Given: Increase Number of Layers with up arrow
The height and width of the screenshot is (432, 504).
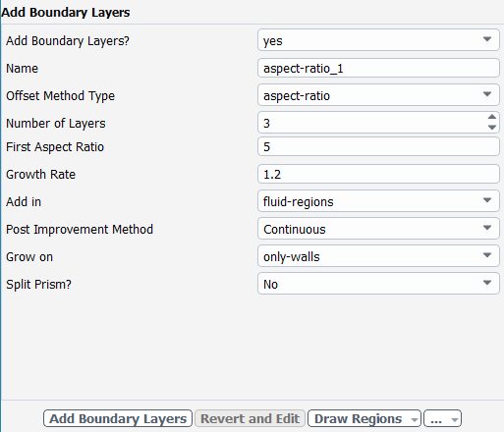Looking at the screenshot, I should (492, 117).
